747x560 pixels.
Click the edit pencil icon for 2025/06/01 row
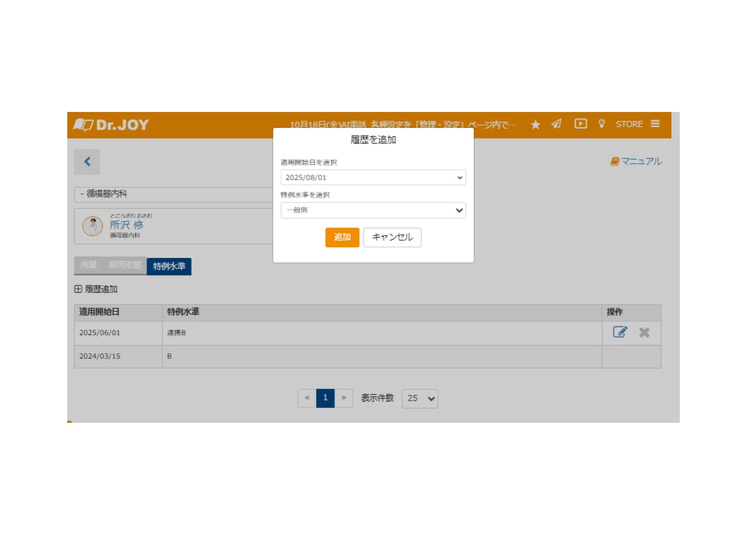coord(619,332)
